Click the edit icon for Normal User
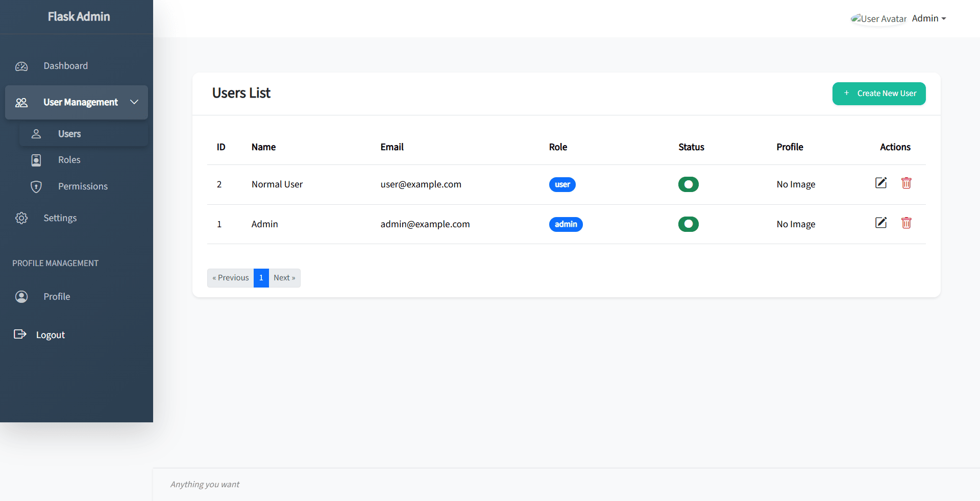 (881, 183)
